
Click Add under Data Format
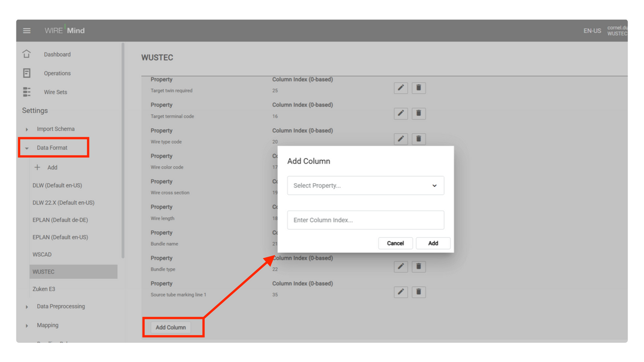point(52,167)
